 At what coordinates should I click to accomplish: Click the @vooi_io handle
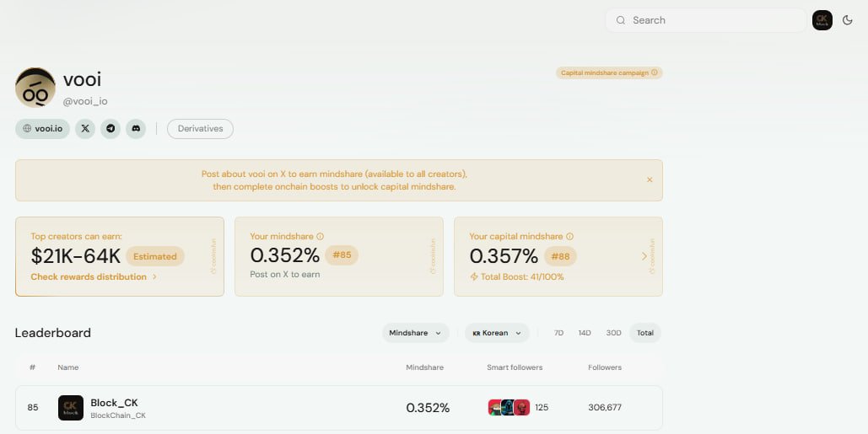pos(85,102)
